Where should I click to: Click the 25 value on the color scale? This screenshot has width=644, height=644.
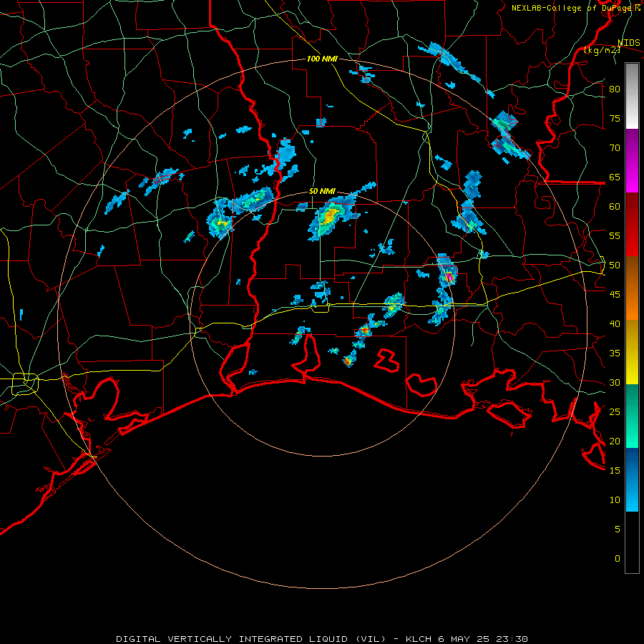pyautogui.click(x=615, y=412)
